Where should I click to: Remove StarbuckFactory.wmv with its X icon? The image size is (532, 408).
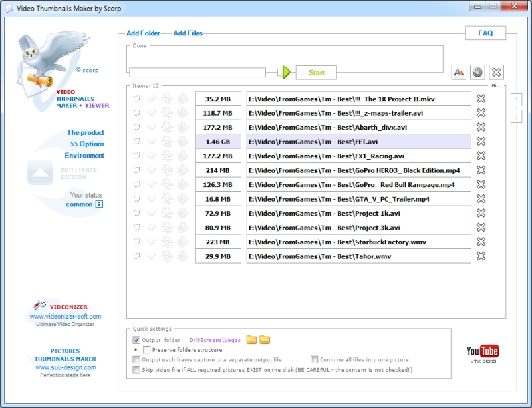pos(481,242)
